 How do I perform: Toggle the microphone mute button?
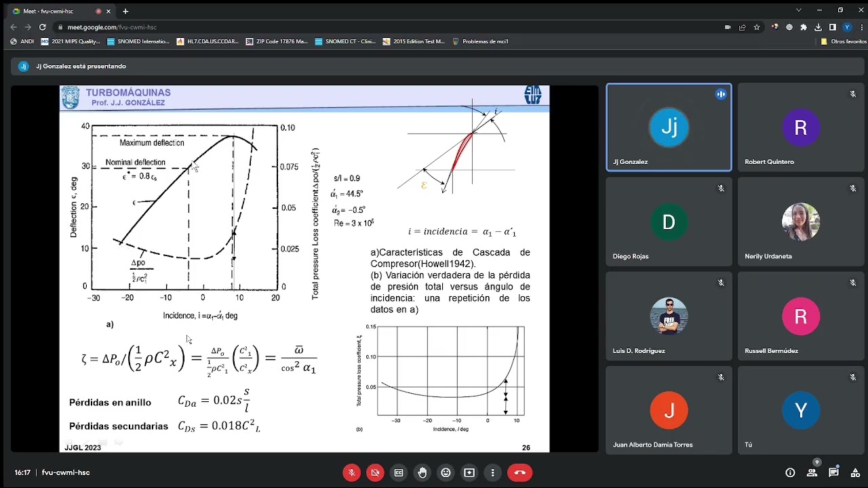click(351, 473)
